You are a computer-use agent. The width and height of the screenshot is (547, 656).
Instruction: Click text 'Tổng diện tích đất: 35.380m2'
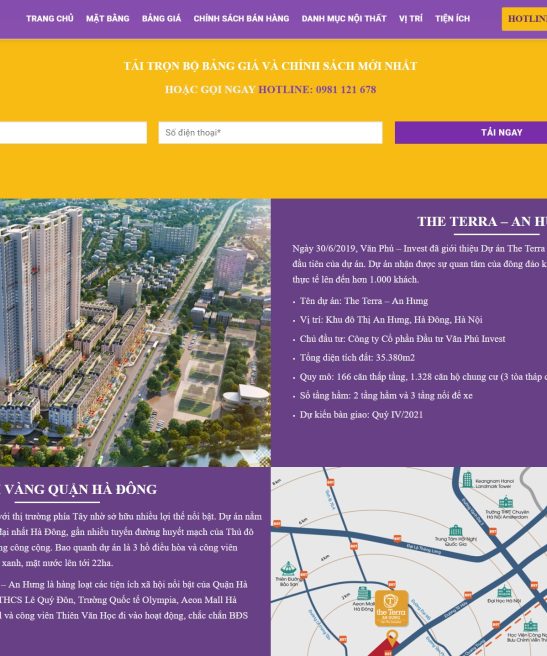357,358
